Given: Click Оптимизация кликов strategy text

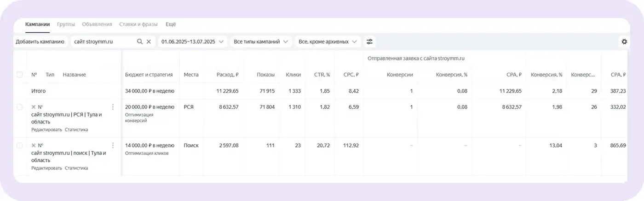Looking at the screenshot, I should (x=147, y=153).
